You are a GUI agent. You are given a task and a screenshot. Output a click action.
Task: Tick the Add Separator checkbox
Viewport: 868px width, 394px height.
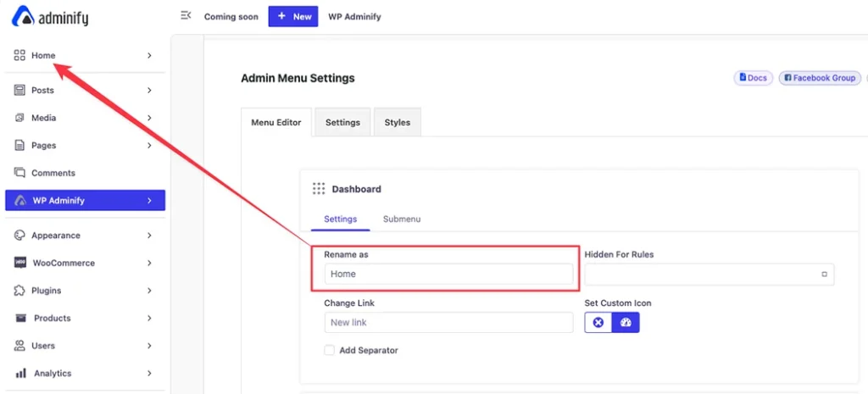(330, 350)
